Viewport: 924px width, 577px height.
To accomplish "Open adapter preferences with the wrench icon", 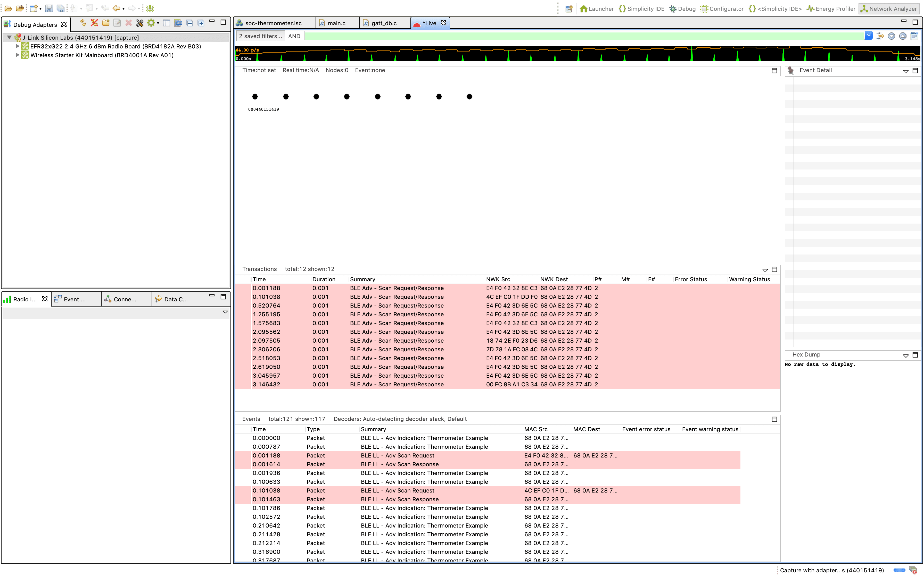I will (140, 23).
